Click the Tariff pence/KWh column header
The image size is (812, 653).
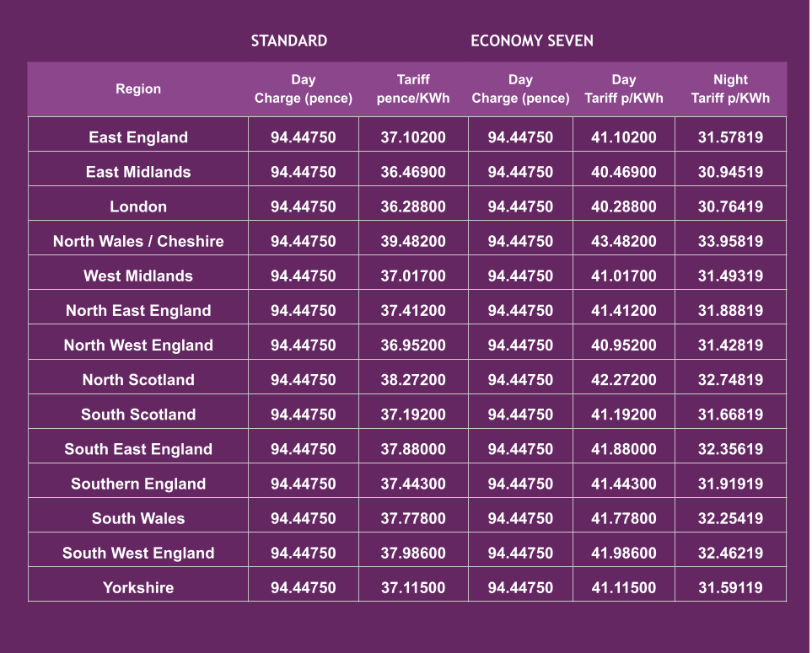coord(413,88)
